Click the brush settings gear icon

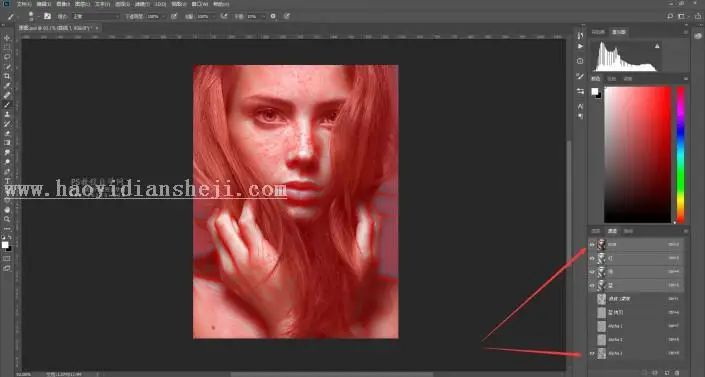pos(273,16)
